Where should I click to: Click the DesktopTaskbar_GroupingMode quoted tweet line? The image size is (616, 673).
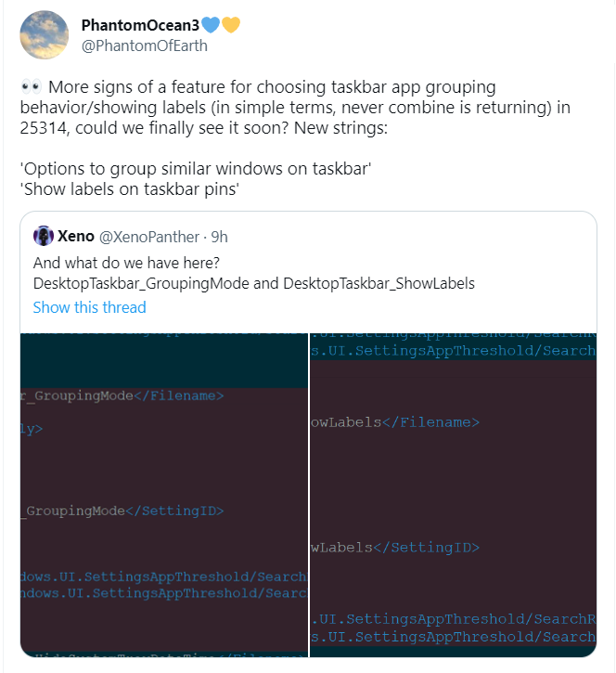(x=253, y=283)
